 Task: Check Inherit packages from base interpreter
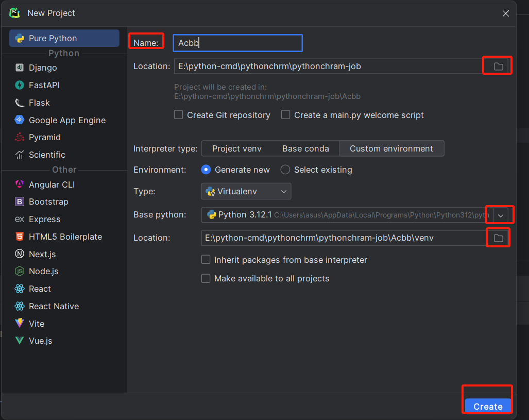click(206, 260)
